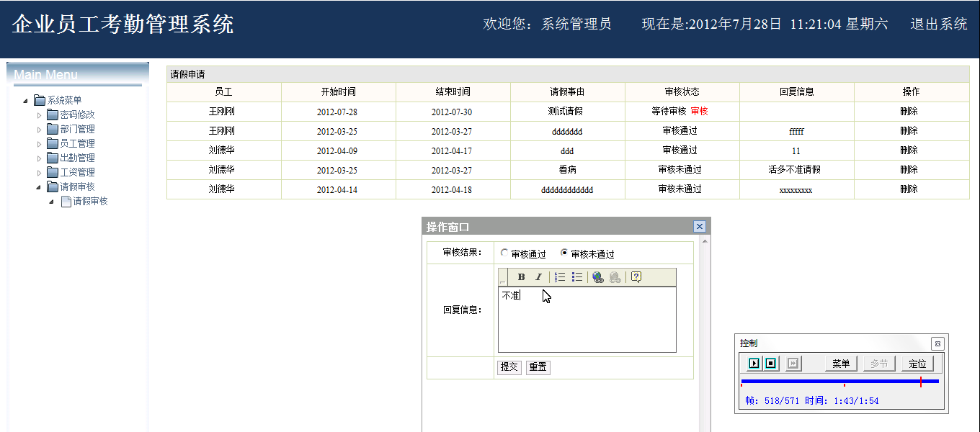
Task: Click the arrow beside 请假审核 leaf page
Action: [x=52, y=201]
